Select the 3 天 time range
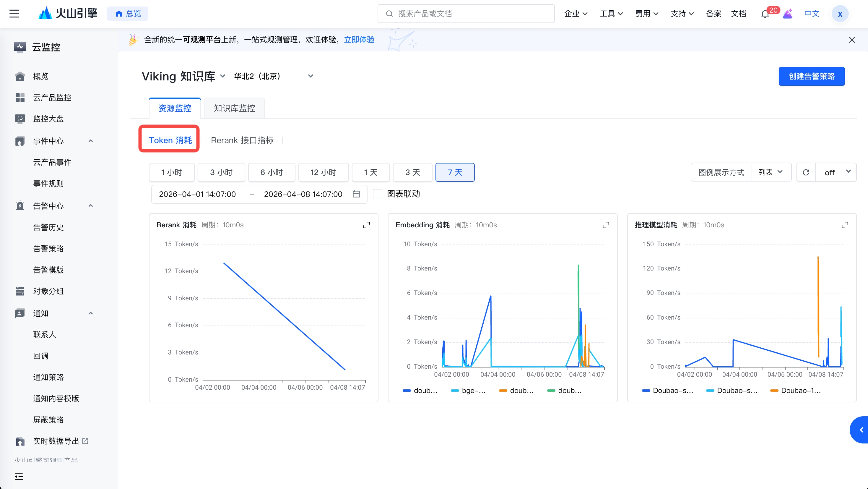 point(412,172)
